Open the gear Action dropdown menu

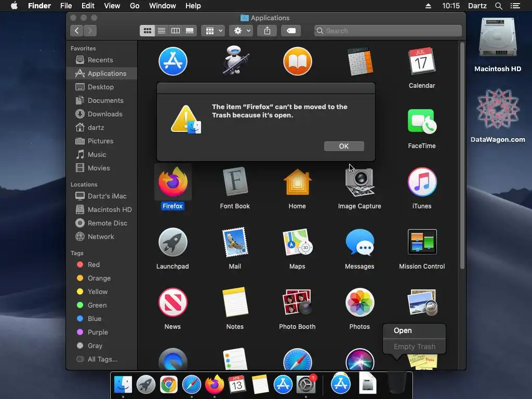(x=241, y=31)
